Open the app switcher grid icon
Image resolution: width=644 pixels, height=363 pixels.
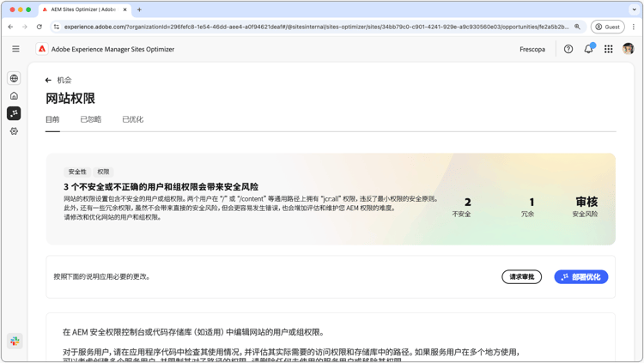[608, 49]
